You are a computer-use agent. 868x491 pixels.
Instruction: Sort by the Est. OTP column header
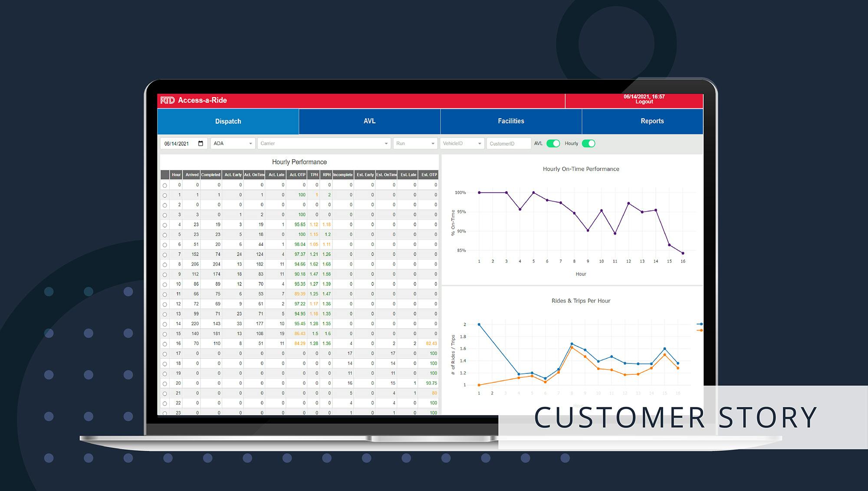(429, 175)
